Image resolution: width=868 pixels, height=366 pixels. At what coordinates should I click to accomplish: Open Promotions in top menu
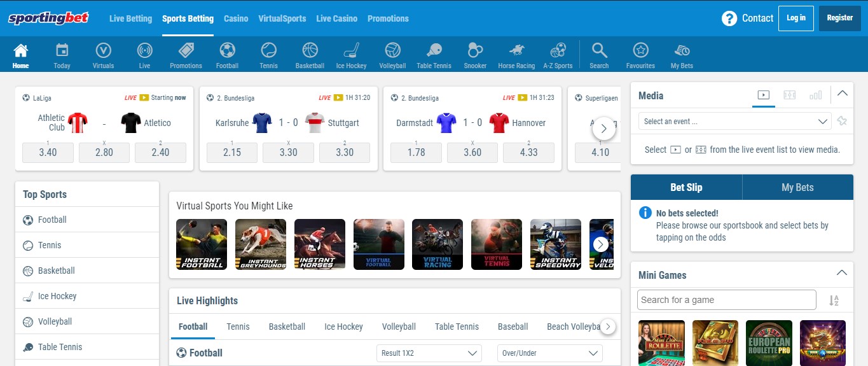click(x=388, y=18)
